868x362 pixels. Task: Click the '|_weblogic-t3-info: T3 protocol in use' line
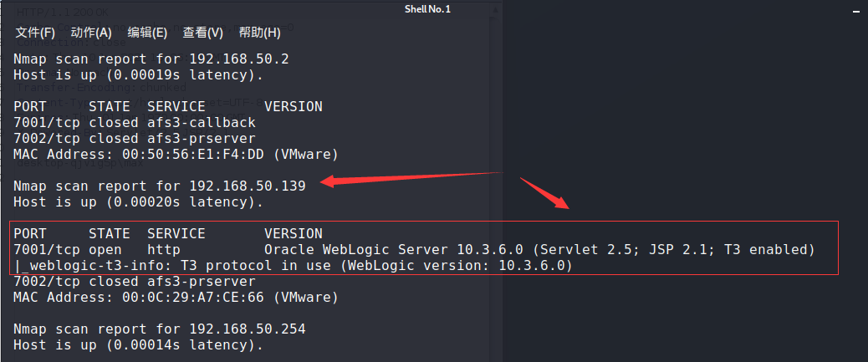[x=293, y=266]
